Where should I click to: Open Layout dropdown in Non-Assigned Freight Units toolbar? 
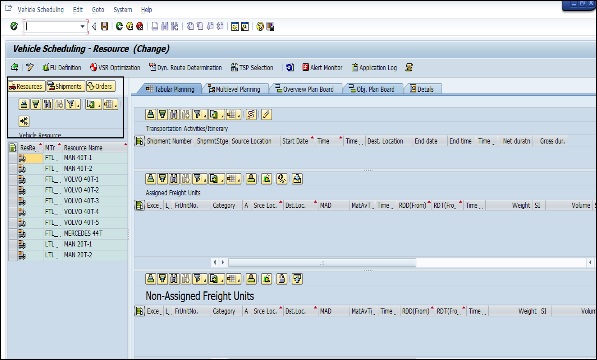pos(234,279)
